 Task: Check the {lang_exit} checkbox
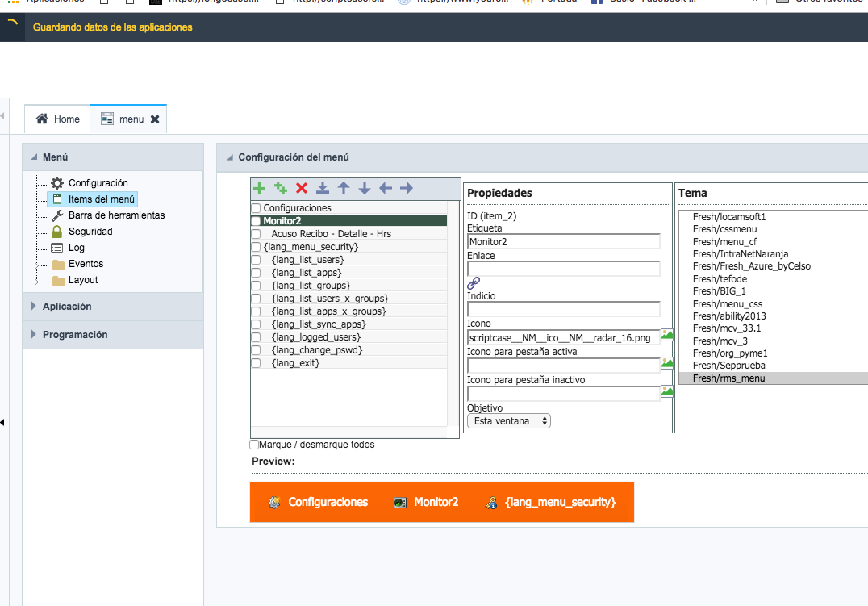256,363
